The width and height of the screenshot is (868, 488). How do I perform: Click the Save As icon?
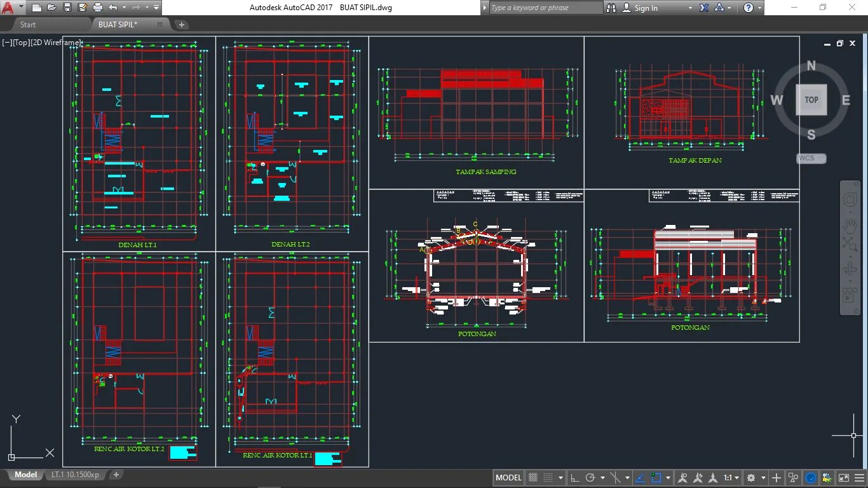tap(83, 8)
